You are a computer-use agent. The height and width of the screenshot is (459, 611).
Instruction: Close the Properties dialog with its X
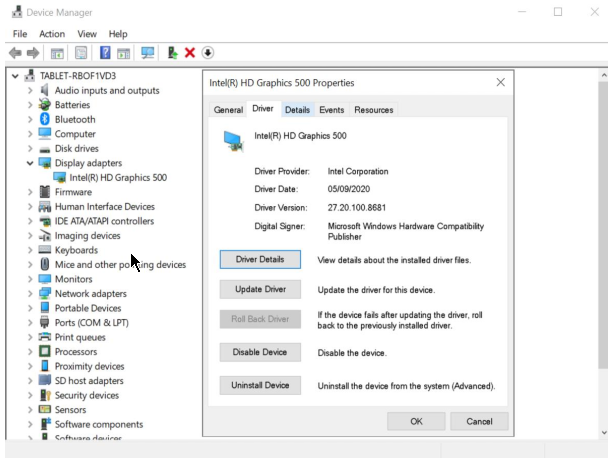501,82
